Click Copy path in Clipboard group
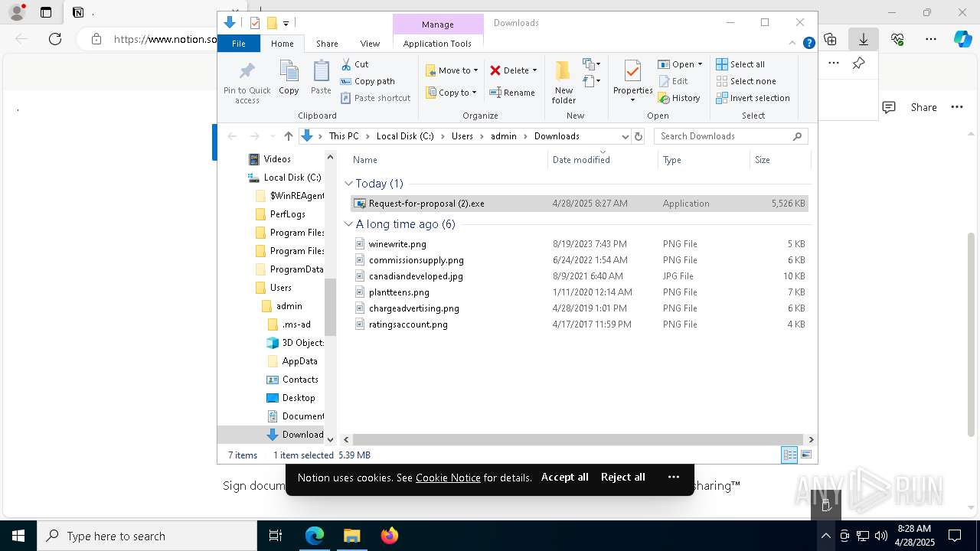The width and height of the screenshot is (980, 551). pos(367,81)
